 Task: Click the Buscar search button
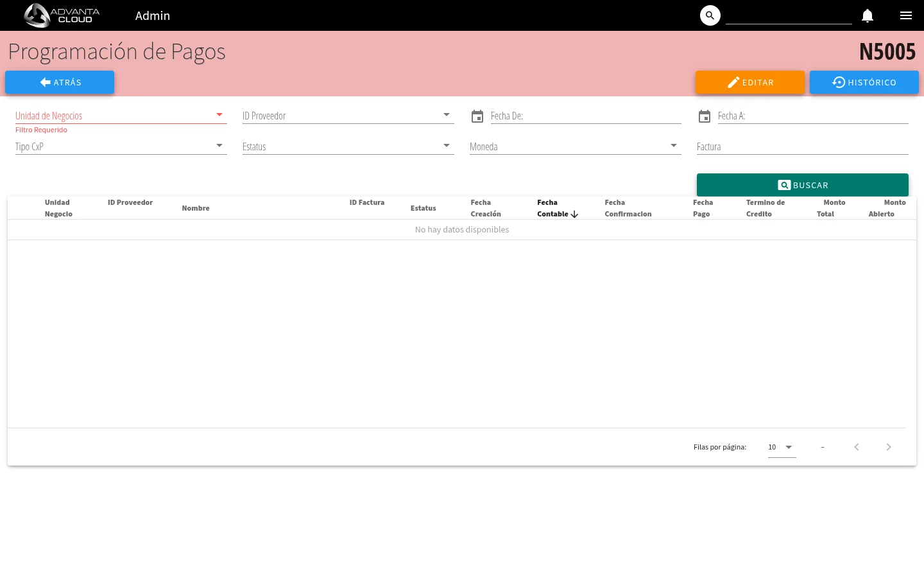click(x=803, y=185)
